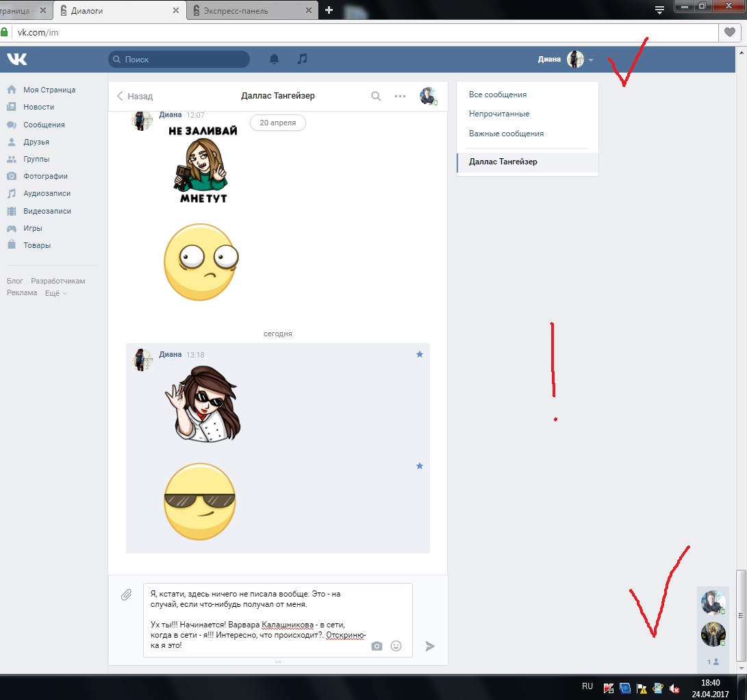
Task: Send message with paper plane icon
Action: [x=430, y=646]
